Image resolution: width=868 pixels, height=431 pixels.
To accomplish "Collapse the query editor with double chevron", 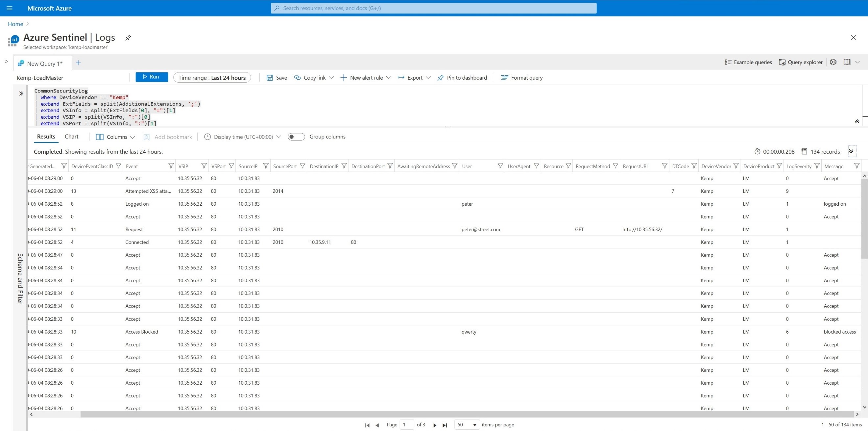I will [x=857, y=121].
